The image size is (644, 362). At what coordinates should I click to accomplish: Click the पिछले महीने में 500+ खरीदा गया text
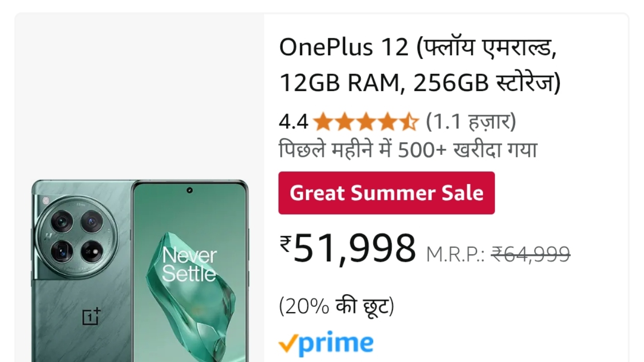[408, 150]
